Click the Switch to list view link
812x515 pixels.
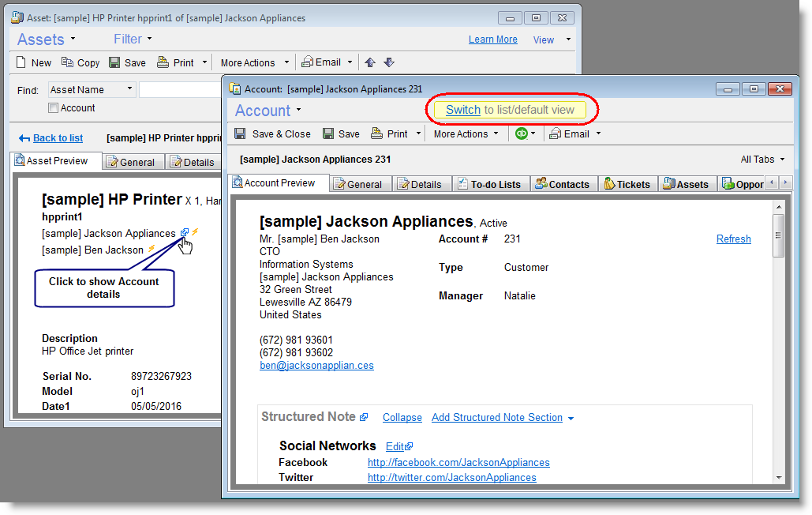[462, 110]
